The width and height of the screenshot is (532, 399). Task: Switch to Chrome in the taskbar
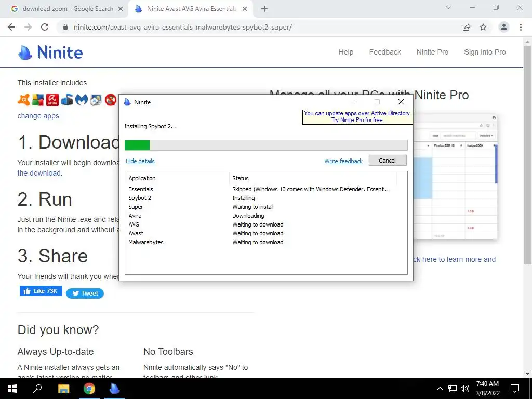click(x=89, y=389)
